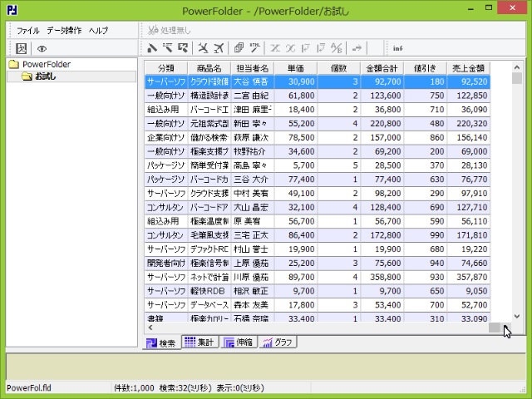
Task: Click the horizontal scrollbar thumb
Action: point(495,328)
